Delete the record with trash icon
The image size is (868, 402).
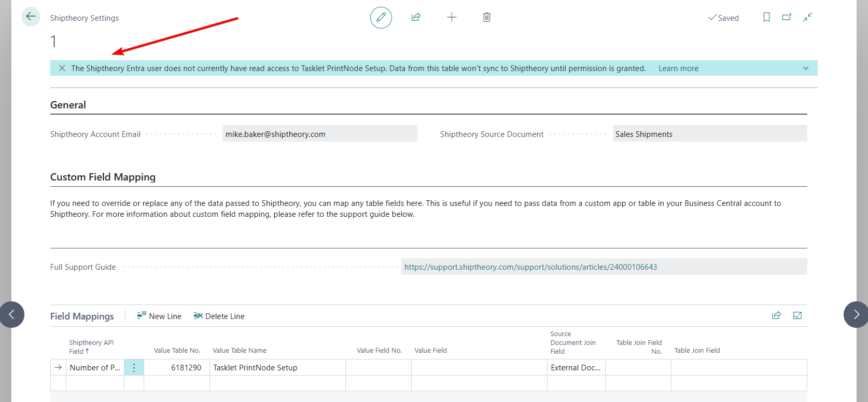click(x=487, y=17)
